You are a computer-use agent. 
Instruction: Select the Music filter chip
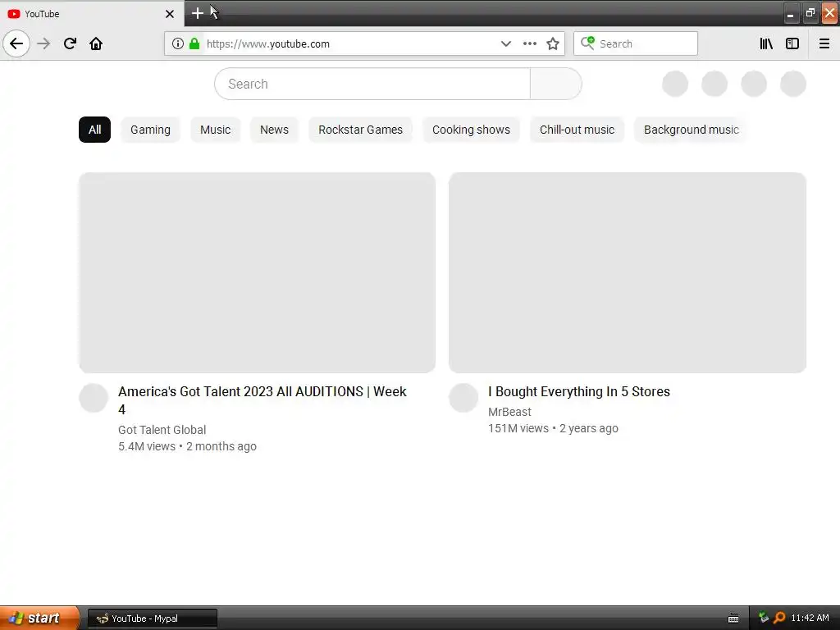[x=216, y=130]
